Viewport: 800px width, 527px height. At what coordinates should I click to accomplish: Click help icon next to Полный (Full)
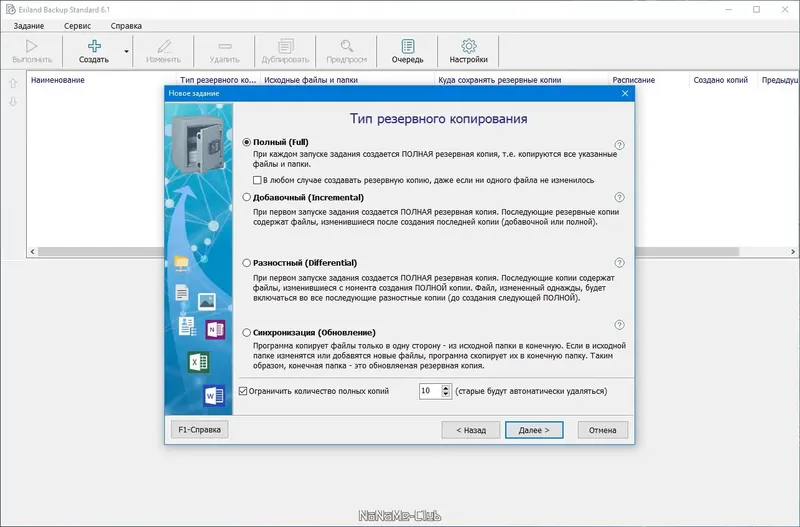tap(619, 145)
